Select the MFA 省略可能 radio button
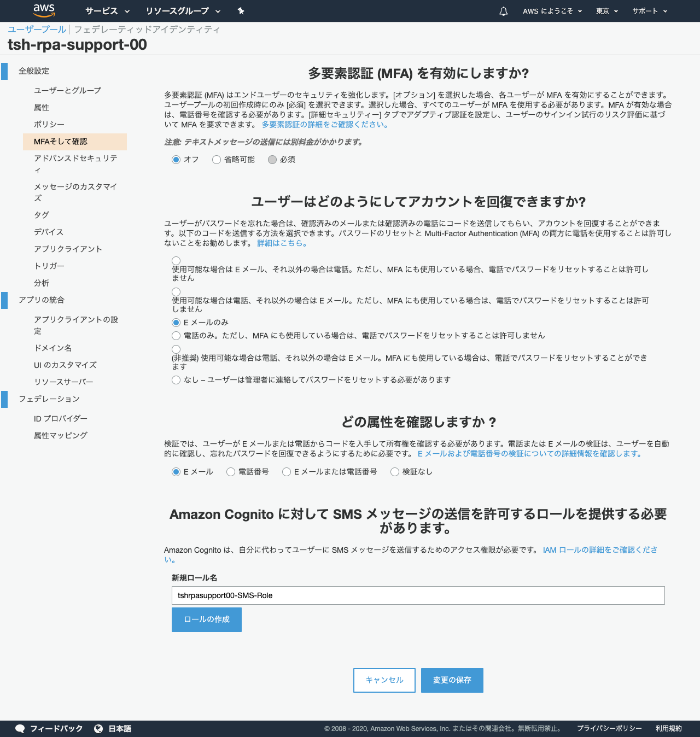The image size is (700, 737). pos(217,160)
